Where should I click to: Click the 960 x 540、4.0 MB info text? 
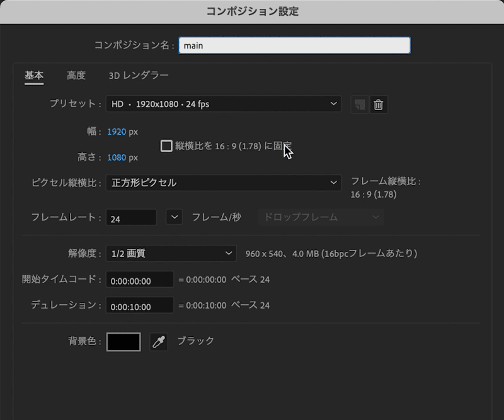point(331,254)
